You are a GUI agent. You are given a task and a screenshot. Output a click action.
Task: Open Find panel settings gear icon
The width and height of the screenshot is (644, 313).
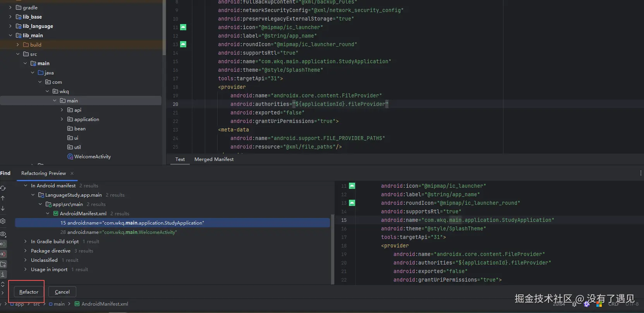pyautogui.click(x=3, y=221)
